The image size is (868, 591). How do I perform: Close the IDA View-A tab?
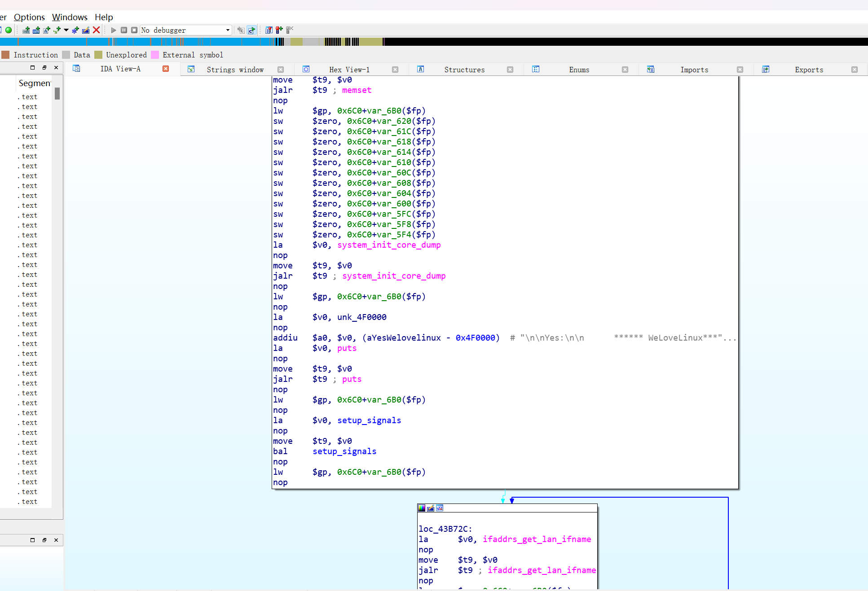click(x=166, y=69)
